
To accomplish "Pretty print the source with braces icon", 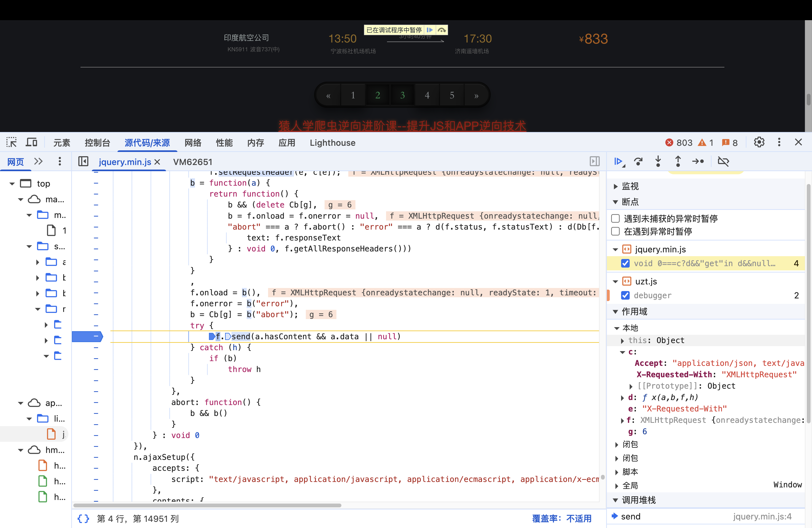I will click(83, 519).
